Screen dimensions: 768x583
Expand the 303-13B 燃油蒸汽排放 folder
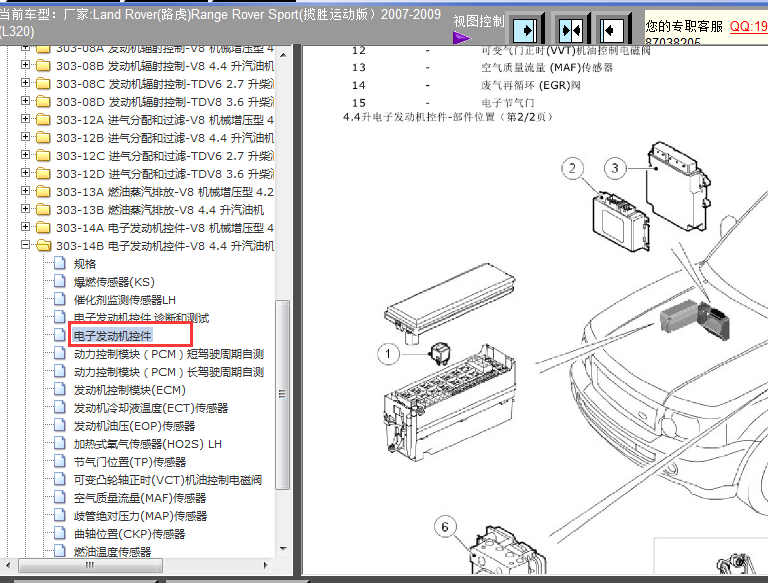[x=25, y=209]
